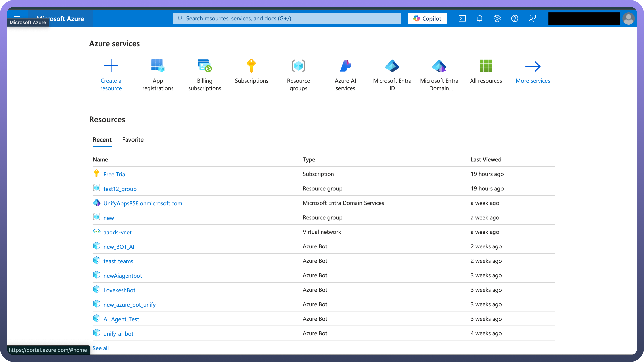This screenshot has height=362, width=644.
Task: Open portal settings gear
Action: coord(497,19)
